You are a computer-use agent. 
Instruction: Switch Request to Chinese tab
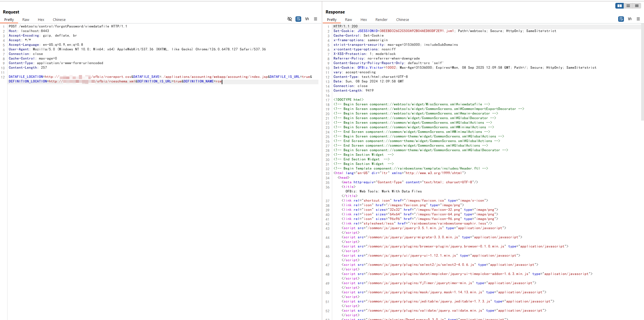[59, 19]
